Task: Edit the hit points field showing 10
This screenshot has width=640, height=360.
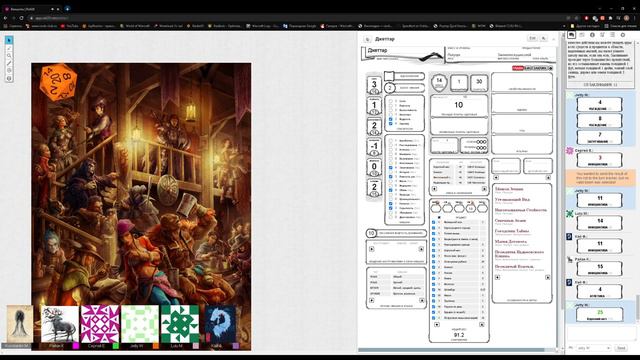Action: pyautogui.click(x=459, y=105)
